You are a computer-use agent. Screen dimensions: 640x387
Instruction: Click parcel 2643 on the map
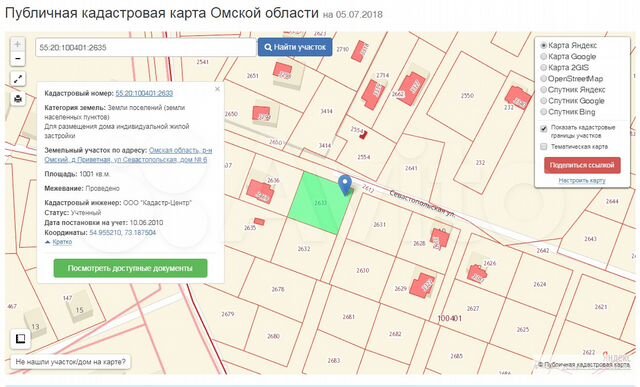tap(590, 238)
